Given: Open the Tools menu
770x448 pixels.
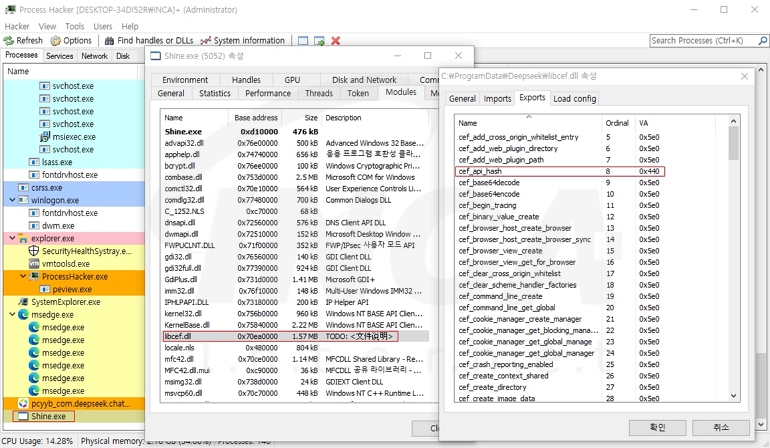Looking at the screenshot, I should [x=74, y=26].
